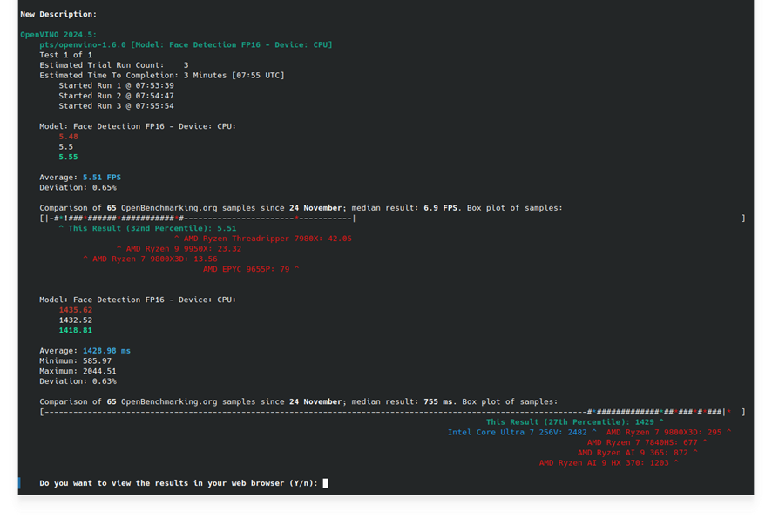Click the "Deviation: 0.65%" line

tap(78, 187)
